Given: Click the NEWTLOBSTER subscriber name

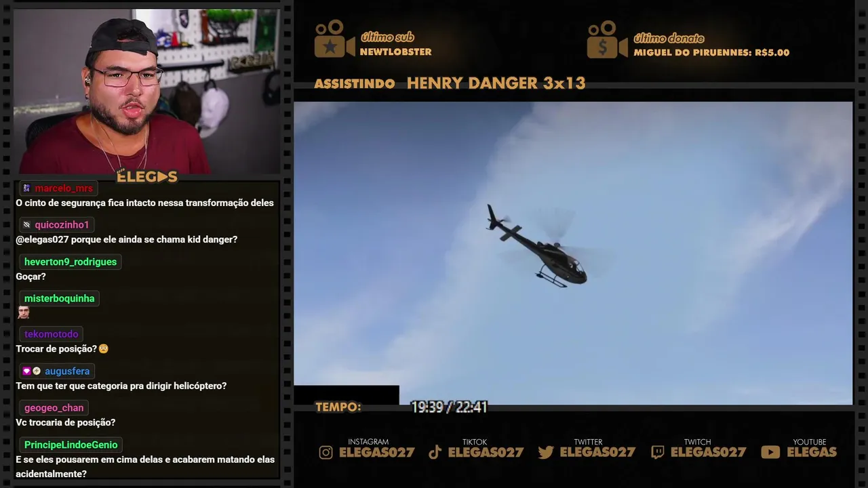Looking at the screenshot, I should point(395,52).
